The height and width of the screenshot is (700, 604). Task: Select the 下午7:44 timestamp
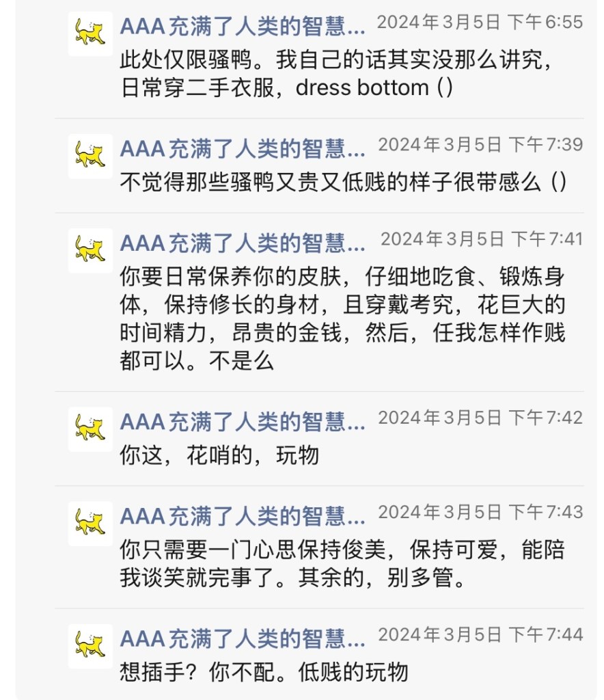click(480, 635)
